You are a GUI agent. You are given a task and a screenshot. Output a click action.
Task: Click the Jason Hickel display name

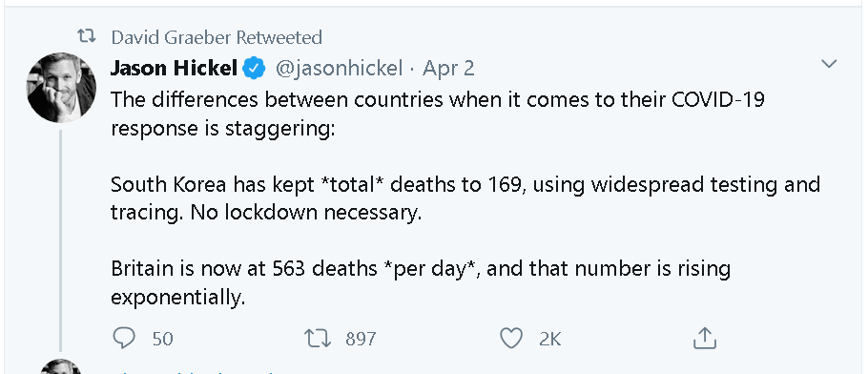point(174,68)
